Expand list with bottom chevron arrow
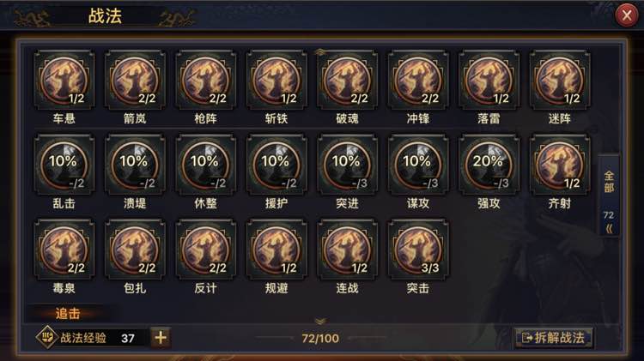Screen dimensions: 644x361 [x=320, y=322]
